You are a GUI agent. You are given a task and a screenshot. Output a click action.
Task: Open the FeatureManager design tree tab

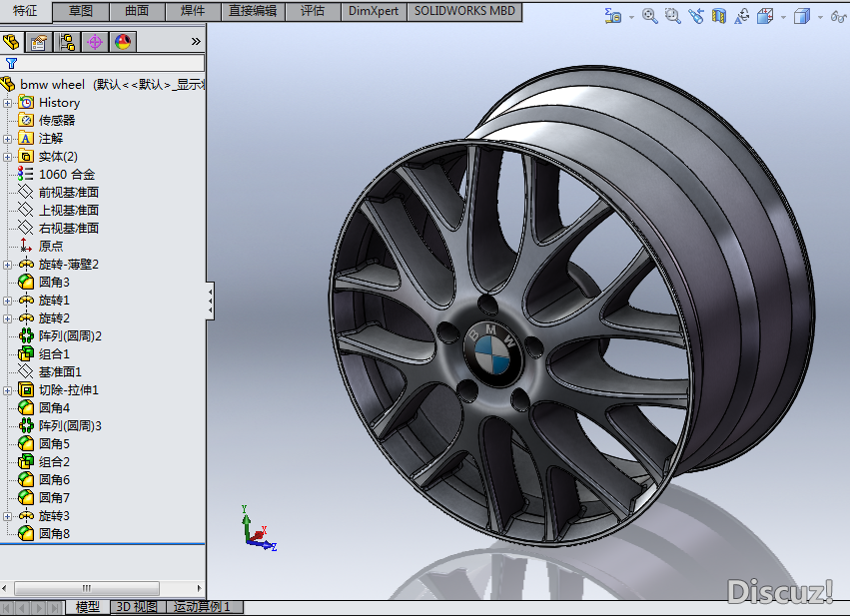11,42
